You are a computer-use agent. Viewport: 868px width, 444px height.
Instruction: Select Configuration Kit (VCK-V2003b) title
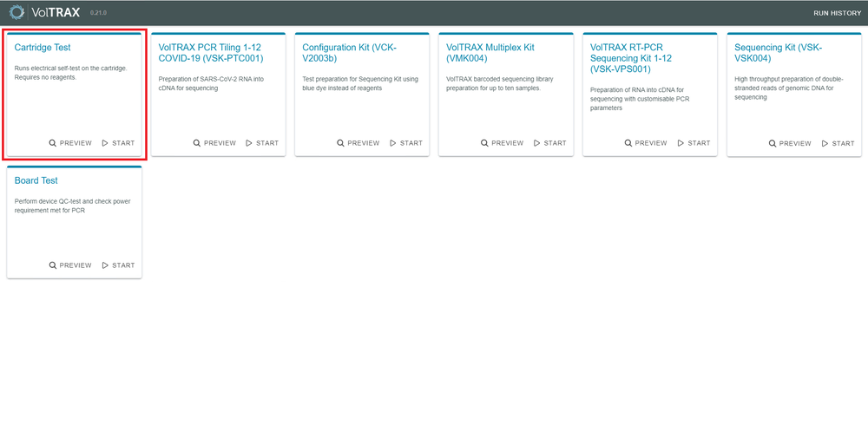pos(349,53)
